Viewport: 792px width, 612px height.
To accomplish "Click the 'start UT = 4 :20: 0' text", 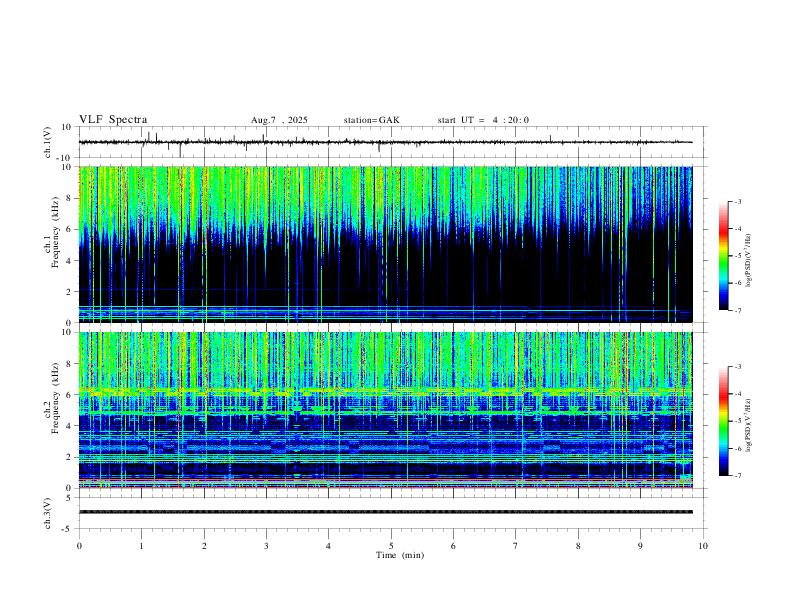I will pyautogui.click(x=483, y=120).
